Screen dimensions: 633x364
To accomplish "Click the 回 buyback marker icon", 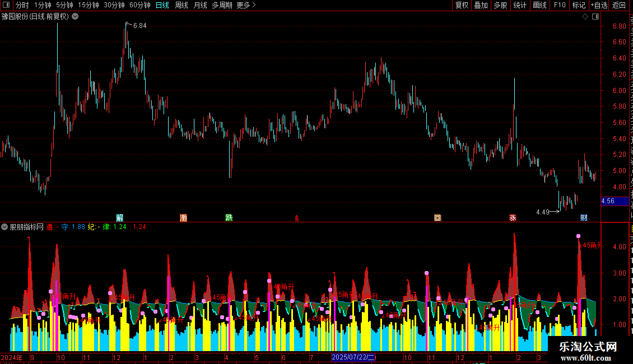I will [x=437, y=218].
